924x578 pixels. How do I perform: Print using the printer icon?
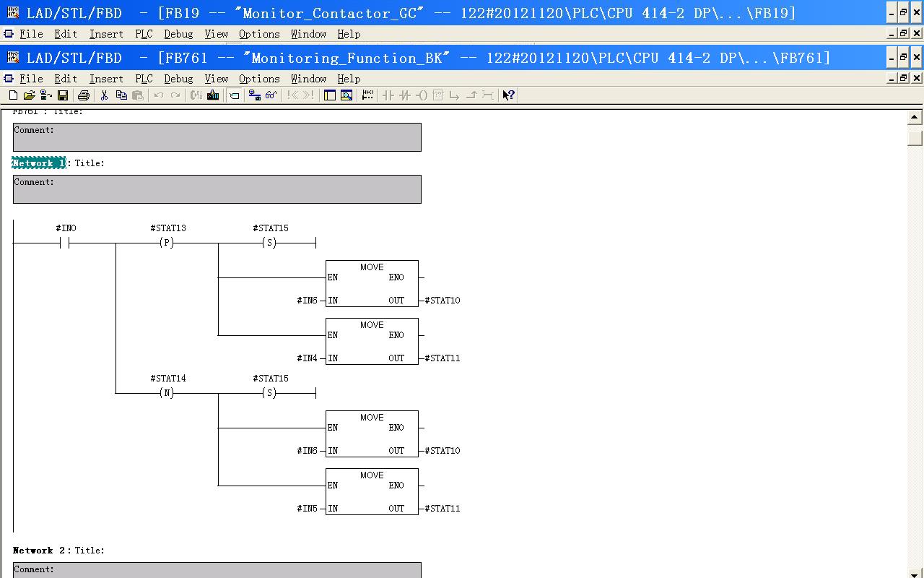(x=84, y=95)
